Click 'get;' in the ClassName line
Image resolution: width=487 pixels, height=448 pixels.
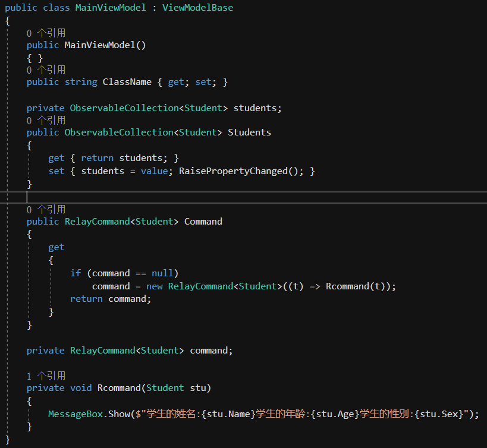click(178, 82)
